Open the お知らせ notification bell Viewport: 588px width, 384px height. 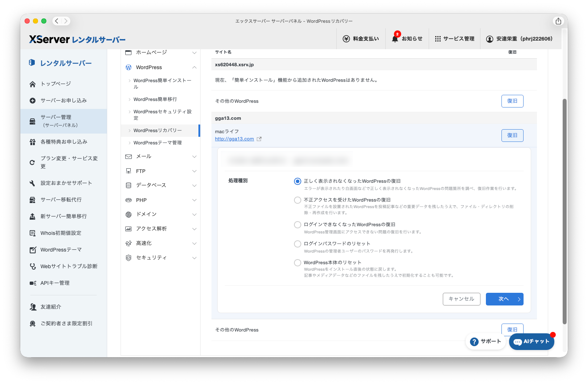pyautogui.click(x=395, y=39)
